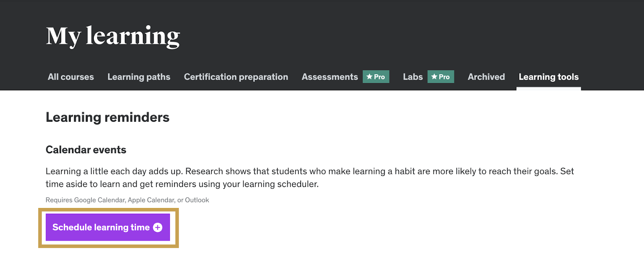Click the My learning page title
644x264 pixels.
tap(113, 36)
